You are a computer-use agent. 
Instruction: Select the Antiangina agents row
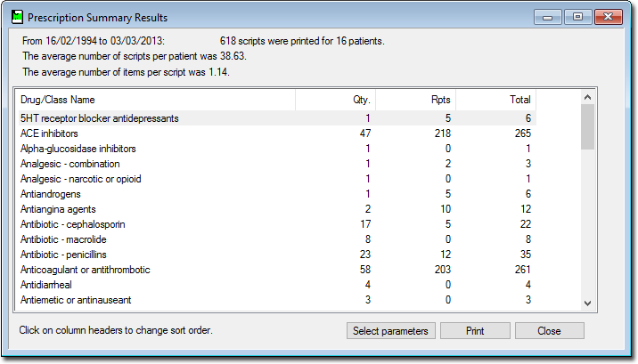click(x=277, y=209)
